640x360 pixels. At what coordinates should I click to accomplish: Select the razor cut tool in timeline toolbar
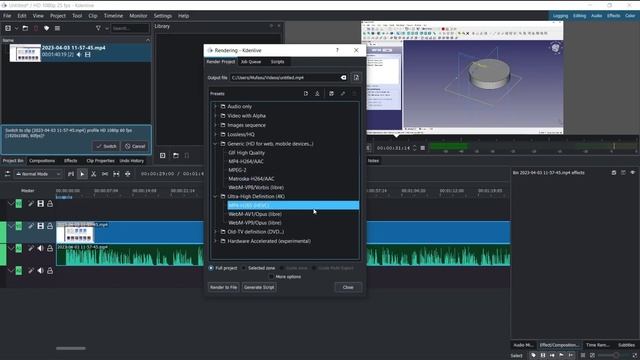coord(93,174)
